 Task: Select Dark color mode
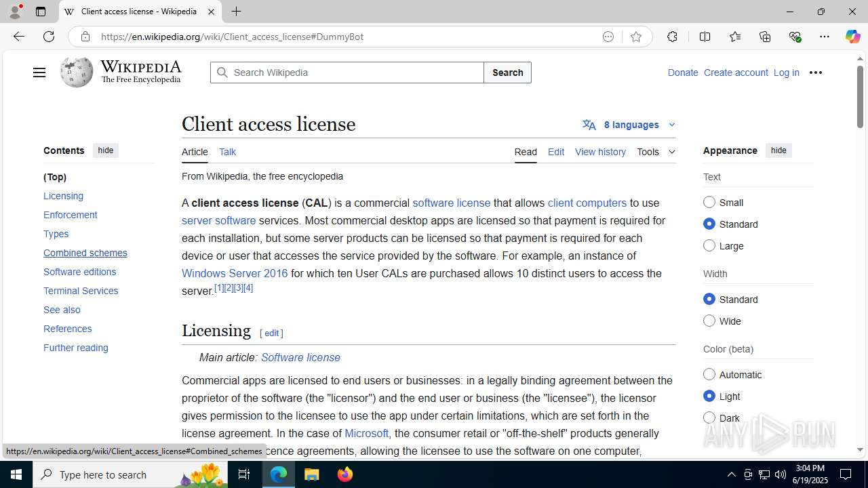(709, 418)
